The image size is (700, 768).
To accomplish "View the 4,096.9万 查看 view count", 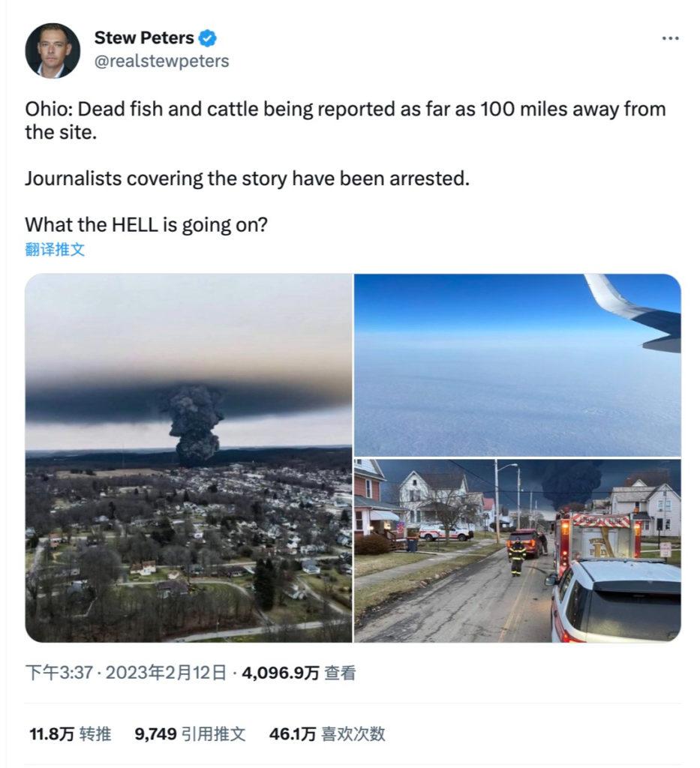I will coord(299,673).
